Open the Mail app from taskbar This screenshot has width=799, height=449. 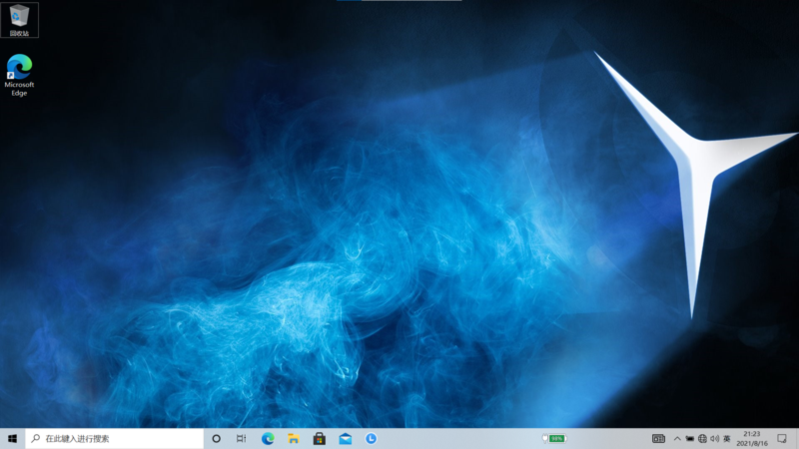point(345,439)
